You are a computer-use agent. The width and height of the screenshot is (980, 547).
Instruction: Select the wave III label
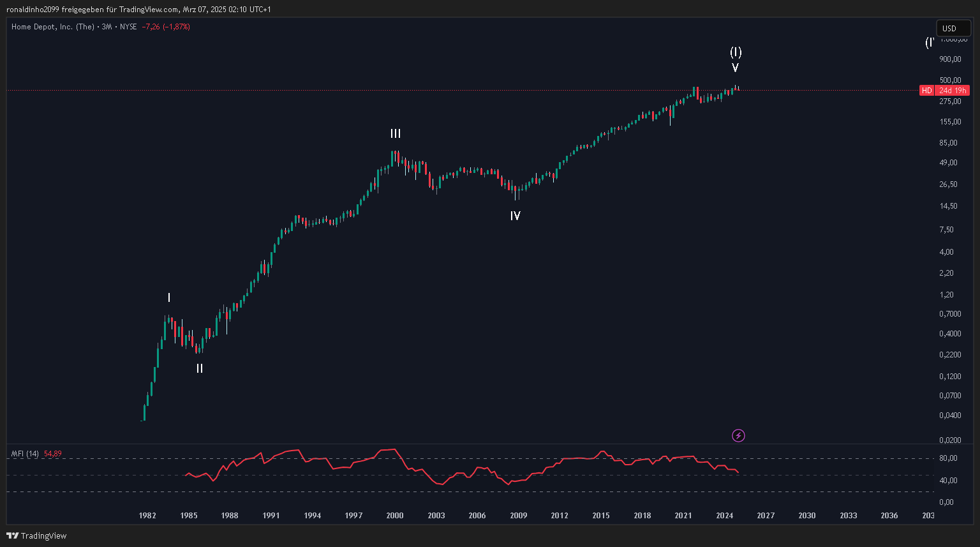pos(396,134)
